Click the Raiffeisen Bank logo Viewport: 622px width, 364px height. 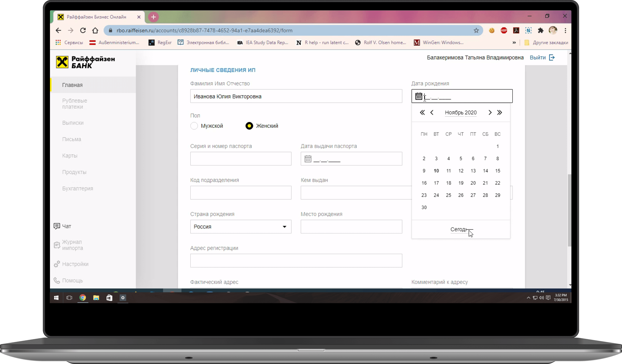[85, 62]
